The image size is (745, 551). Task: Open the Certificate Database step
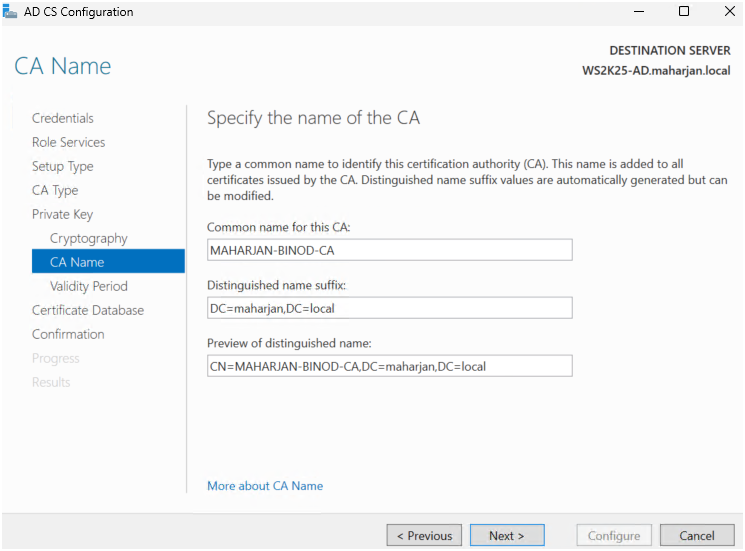88,310
